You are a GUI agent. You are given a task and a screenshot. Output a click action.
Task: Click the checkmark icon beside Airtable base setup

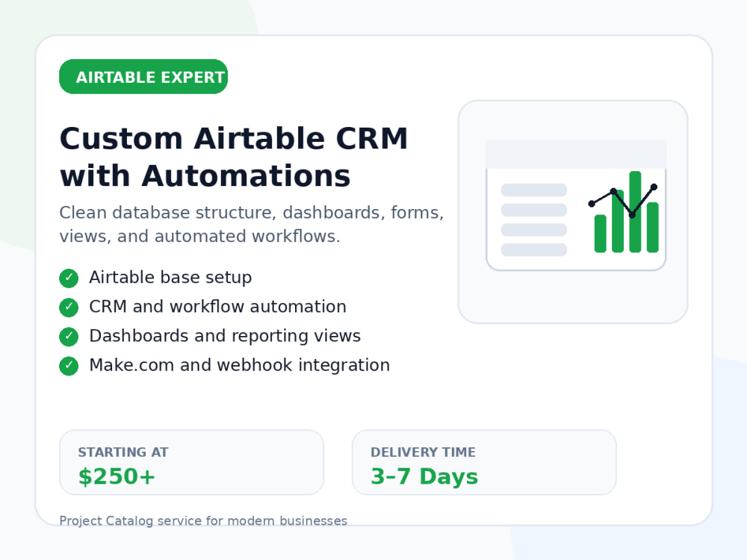pyautogui.click(x=69, y=278)
